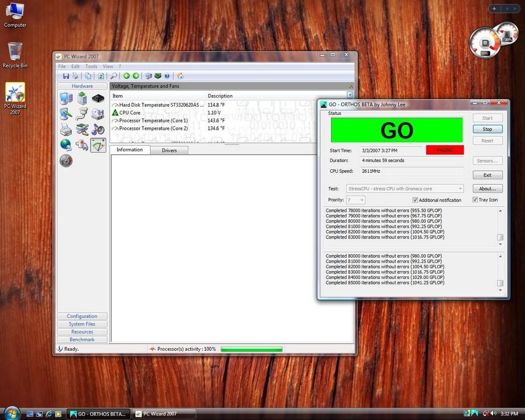Select the black processor chip hardware icon

click(x=98, y=98)
